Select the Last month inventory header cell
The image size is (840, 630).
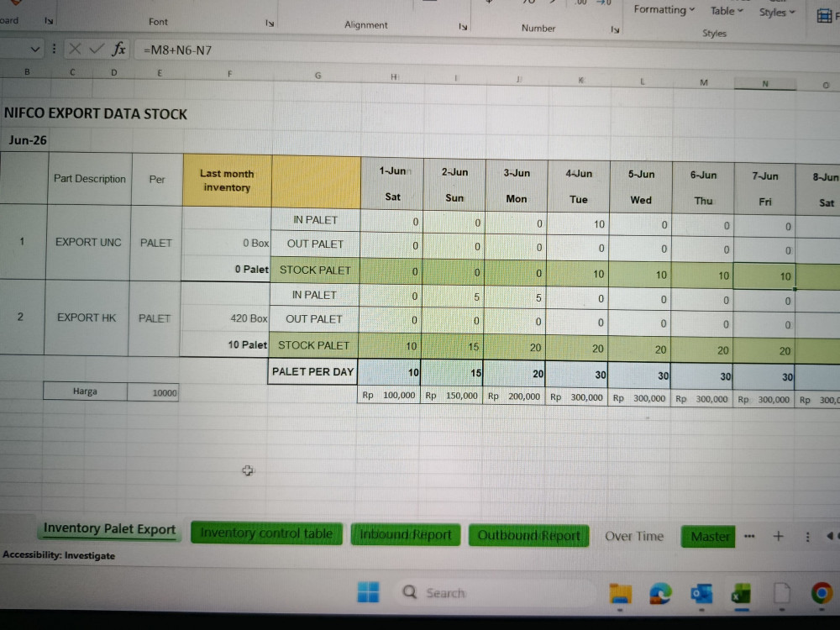[227, 181]
